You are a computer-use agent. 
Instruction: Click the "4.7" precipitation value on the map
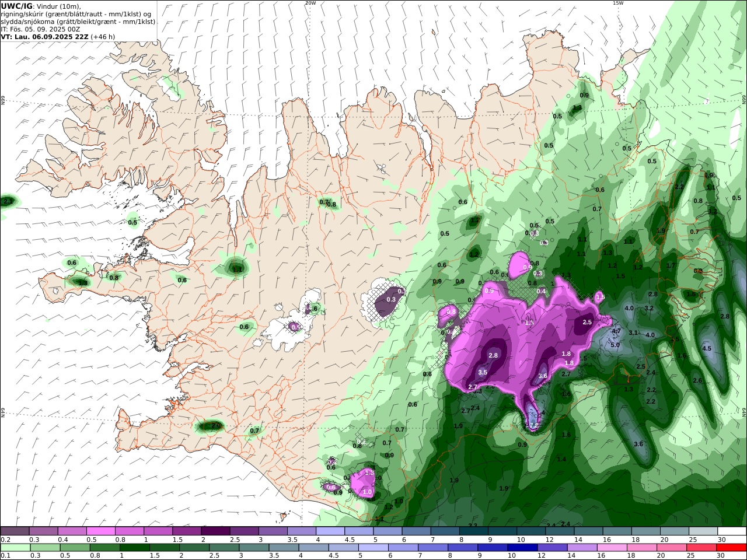pyautogui.click(x=616, y=331)
